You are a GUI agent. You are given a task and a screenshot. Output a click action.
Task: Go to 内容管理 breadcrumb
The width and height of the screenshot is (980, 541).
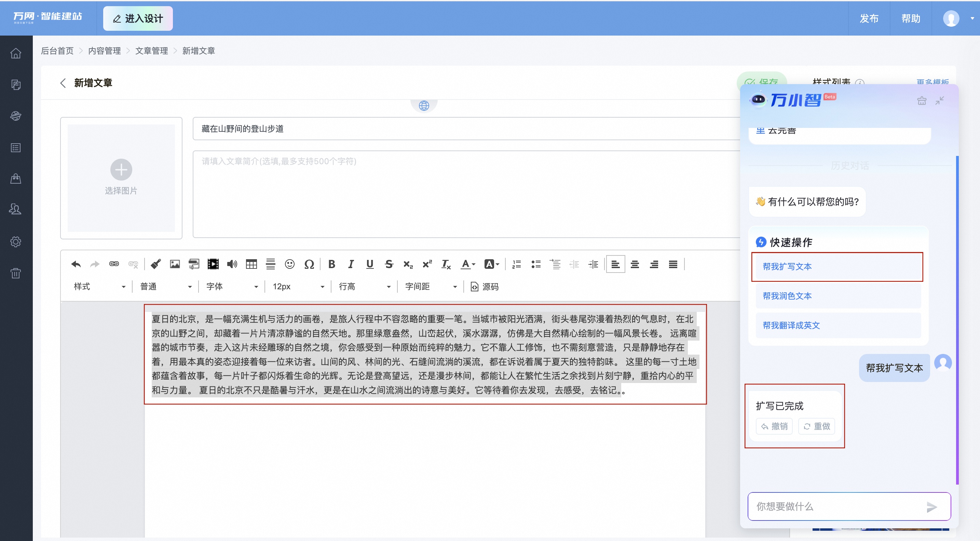(x=104, y=51)
